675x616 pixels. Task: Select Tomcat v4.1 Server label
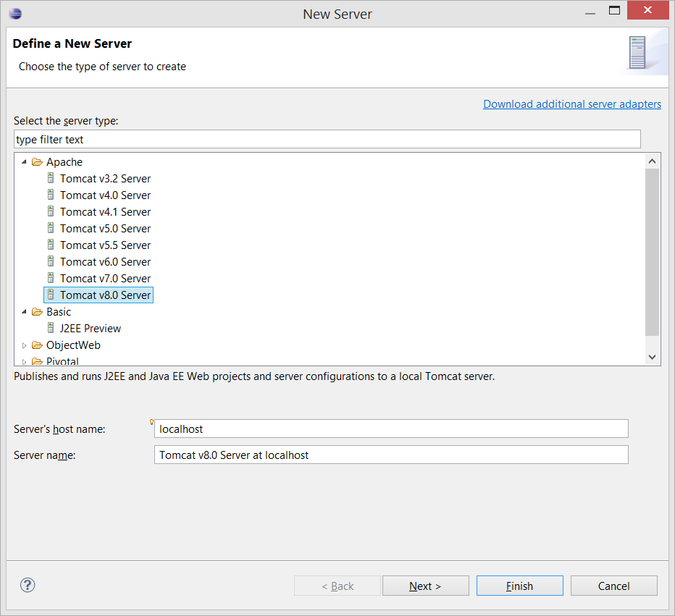pos(106,212)
